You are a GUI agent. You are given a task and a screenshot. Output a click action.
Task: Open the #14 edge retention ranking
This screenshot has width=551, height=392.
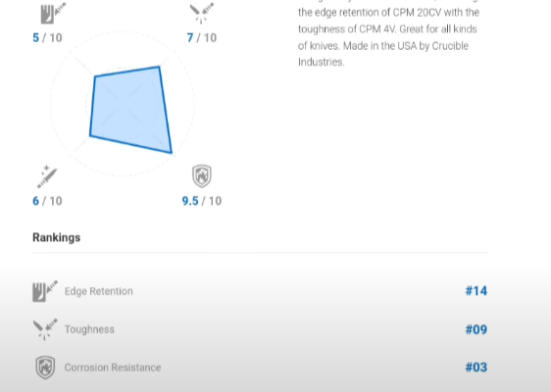tap(476, 291)
